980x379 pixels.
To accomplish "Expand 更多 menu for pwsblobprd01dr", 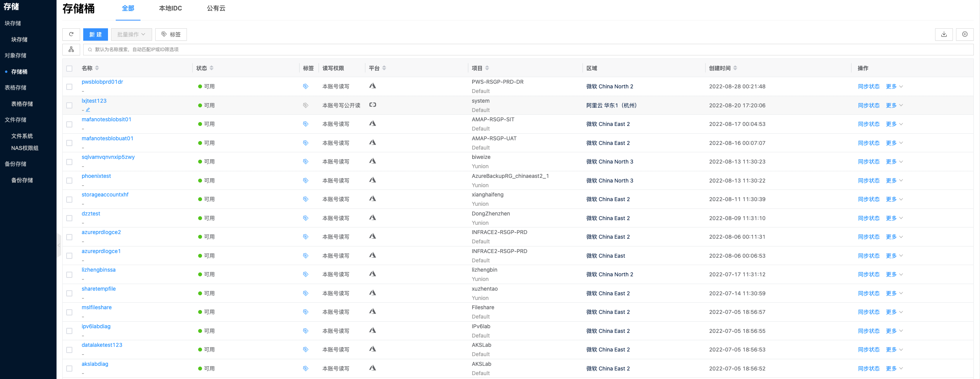I will coord(894,86).
